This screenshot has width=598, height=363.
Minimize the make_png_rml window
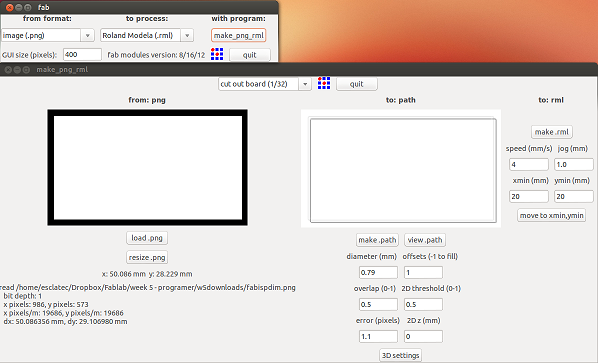point(17,69)
